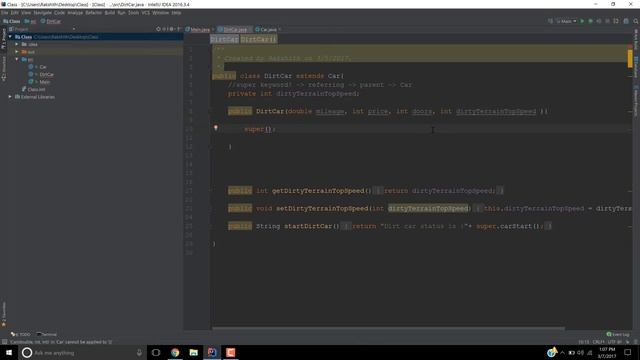
Task: Switch to the Main.java editor tab
Action: [200, 29]
